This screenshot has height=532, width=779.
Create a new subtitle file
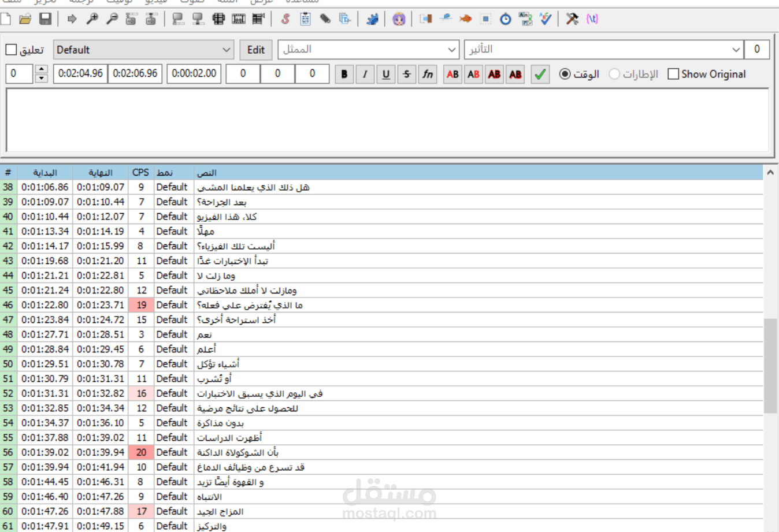6,19
